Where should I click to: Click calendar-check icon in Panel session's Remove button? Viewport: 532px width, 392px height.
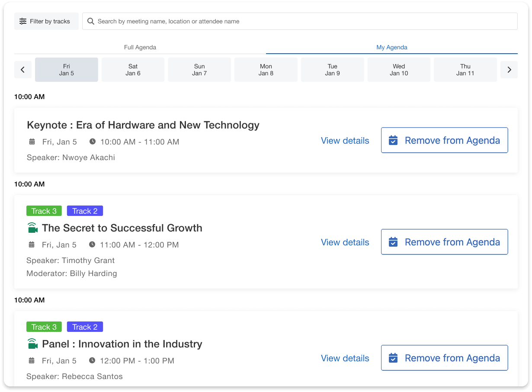point(393,358)
